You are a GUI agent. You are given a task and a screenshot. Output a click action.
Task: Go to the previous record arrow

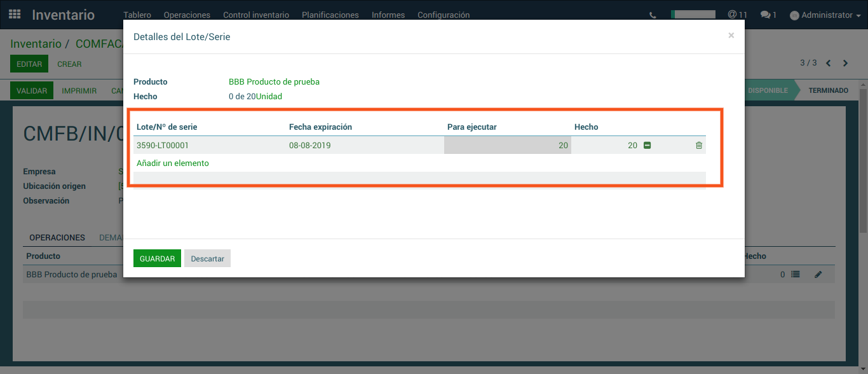coord(829,64)
